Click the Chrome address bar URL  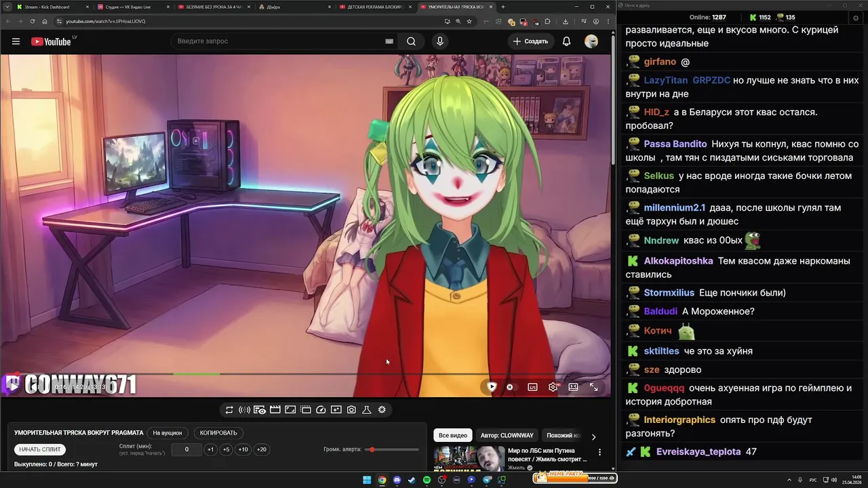pyautogui.click(x=105, y=21)
